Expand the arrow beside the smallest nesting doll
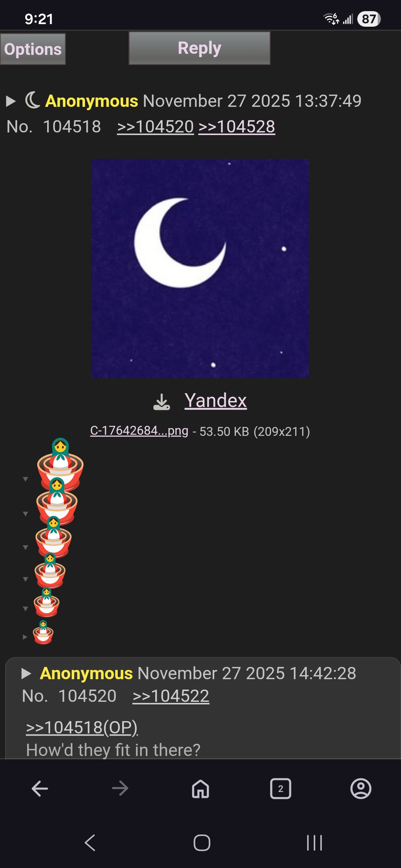Viewport: 401px width, 868px height. pos(25,637)
